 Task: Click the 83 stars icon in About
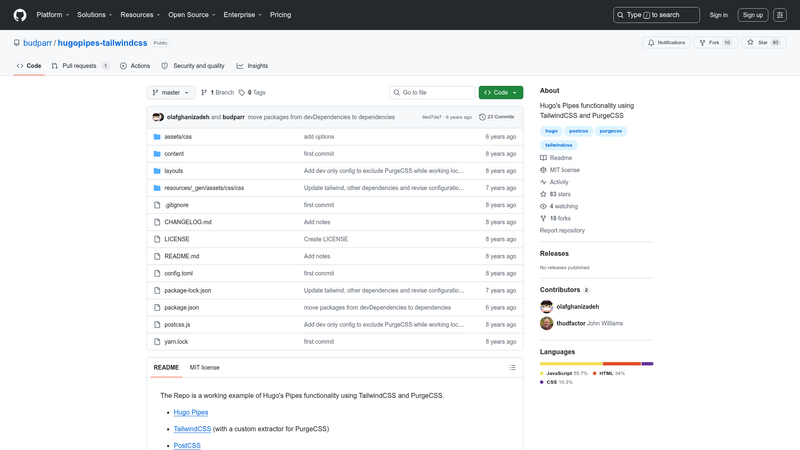(x=543, y=194)
